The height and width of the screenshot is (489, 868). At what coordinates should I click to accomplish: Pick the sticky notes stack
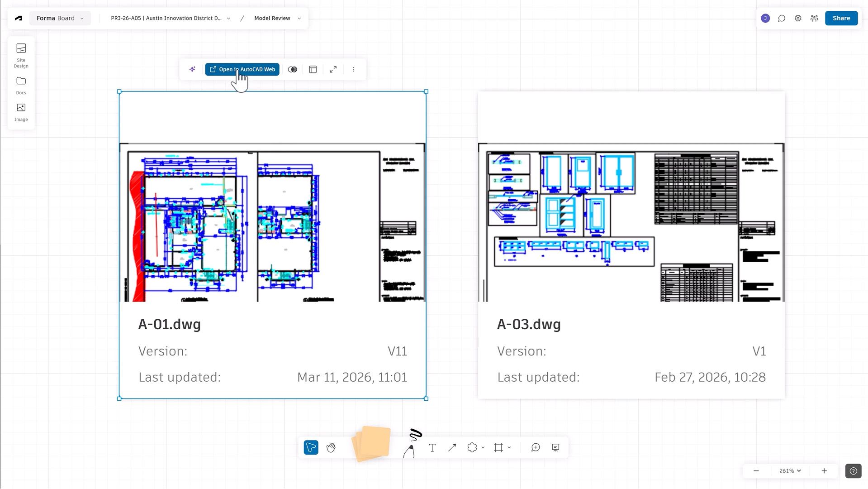click(371, 443)
